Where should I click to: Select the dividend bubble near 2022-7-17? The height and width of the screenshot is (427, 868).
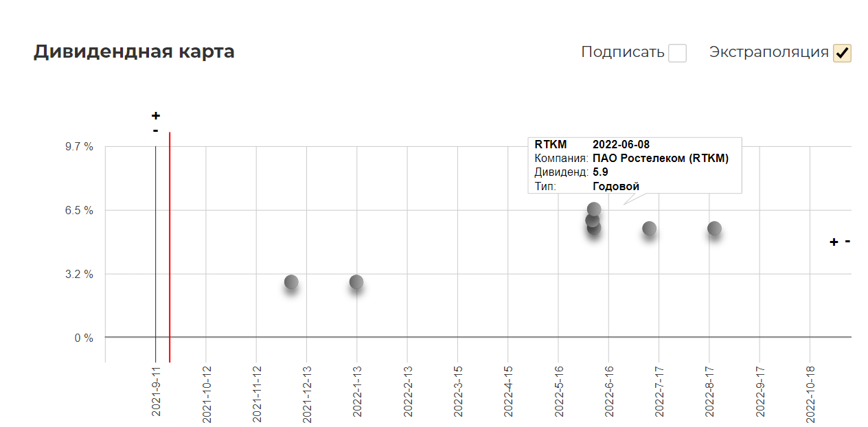tap(649, 229)
